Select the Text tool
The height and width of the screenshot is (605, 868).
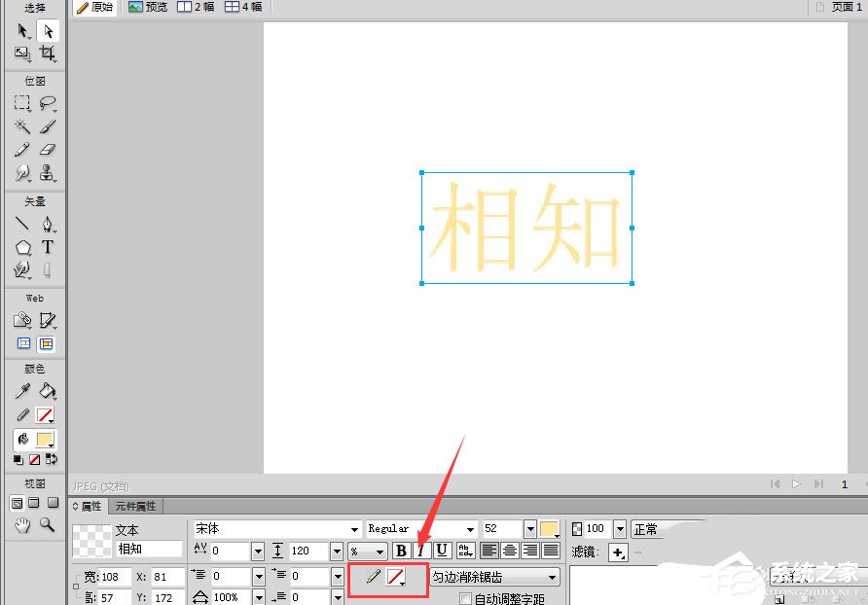click(49, 247)
